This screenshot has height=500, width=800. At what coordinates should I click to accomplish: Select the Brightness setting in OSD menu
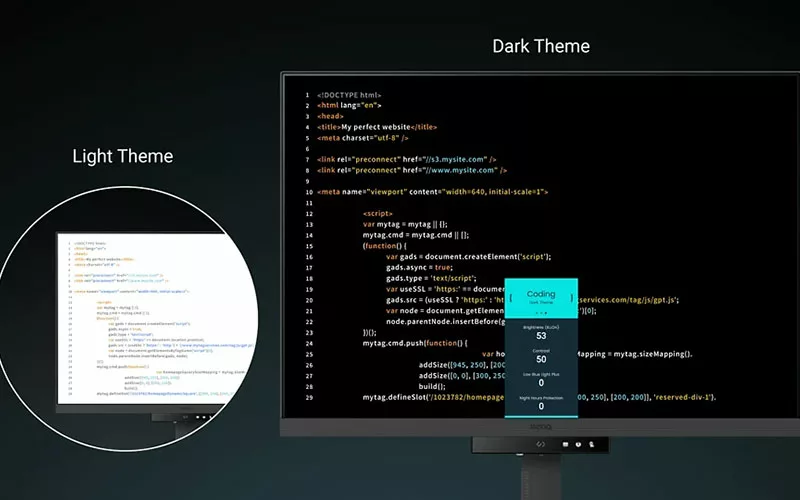point(541,326)
